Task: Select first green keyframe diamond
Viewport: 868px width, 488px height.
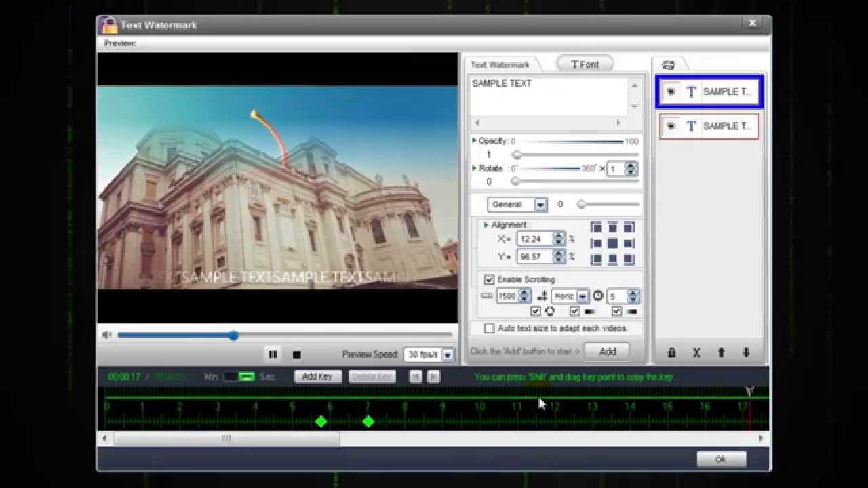Action: coord(321,422)
